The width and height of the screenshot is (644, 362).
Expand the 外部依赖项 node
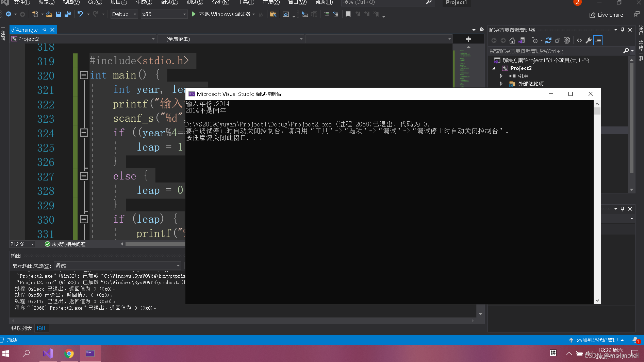click(501, 84)
